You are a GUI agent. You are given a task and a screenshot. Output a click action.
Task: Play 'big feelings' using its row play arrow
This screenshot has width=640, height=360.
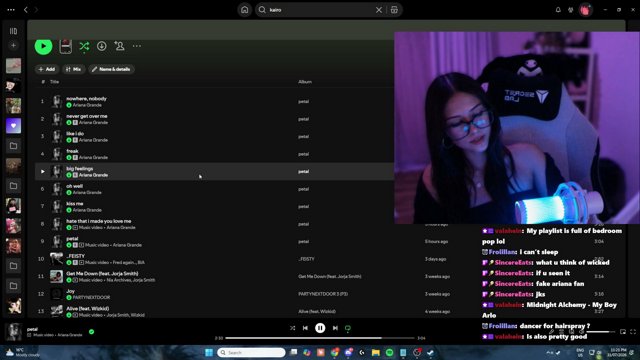click(42, 172)
